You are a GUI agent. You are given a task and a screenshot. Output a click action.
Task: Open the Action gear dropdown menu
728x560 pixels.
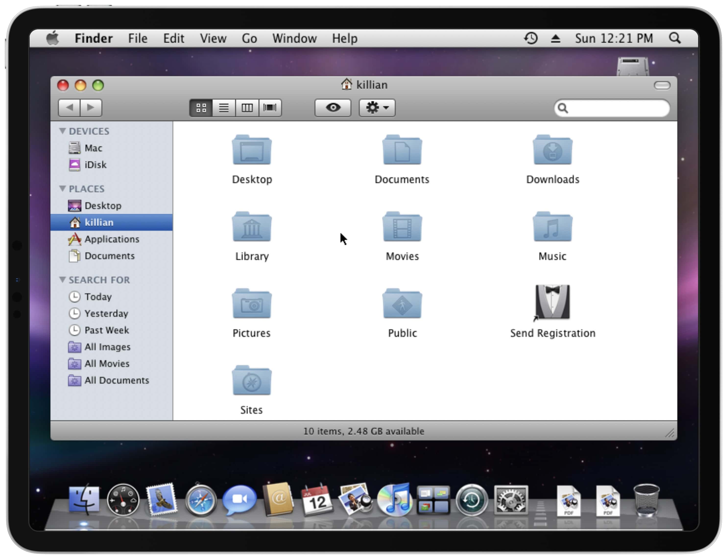377,108
